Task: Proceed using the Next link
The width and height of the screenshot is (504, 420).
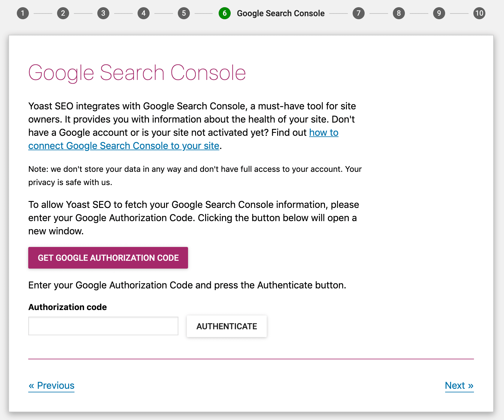Action: point(459,385)
